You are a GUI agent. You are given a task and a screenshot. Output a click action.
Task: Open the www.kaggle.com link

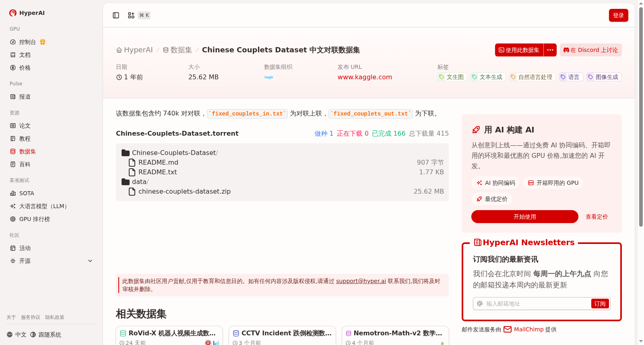click(x=365, y=77)
